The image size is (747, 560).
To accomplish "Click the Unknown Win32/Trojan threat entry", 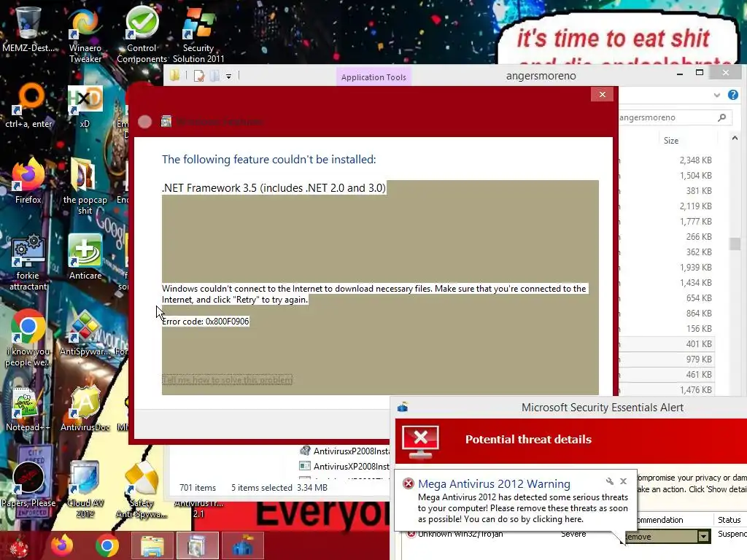I will tap(460, 534).
